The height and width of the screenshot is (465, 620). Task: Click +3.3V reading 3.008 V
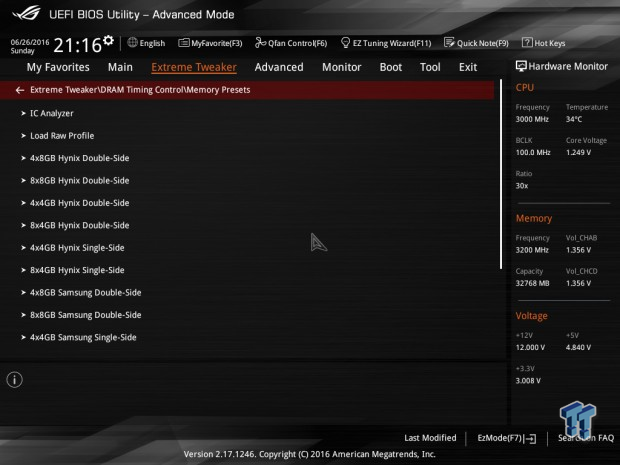pos(528,381)
